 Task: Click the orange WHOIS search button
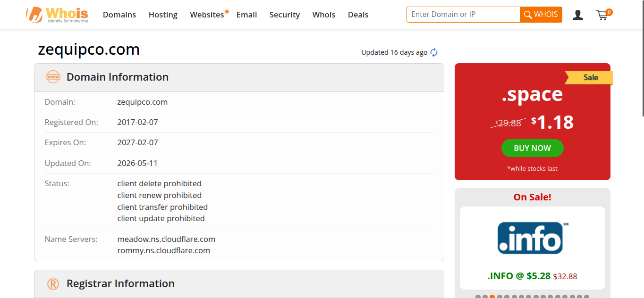coord(541,15)
